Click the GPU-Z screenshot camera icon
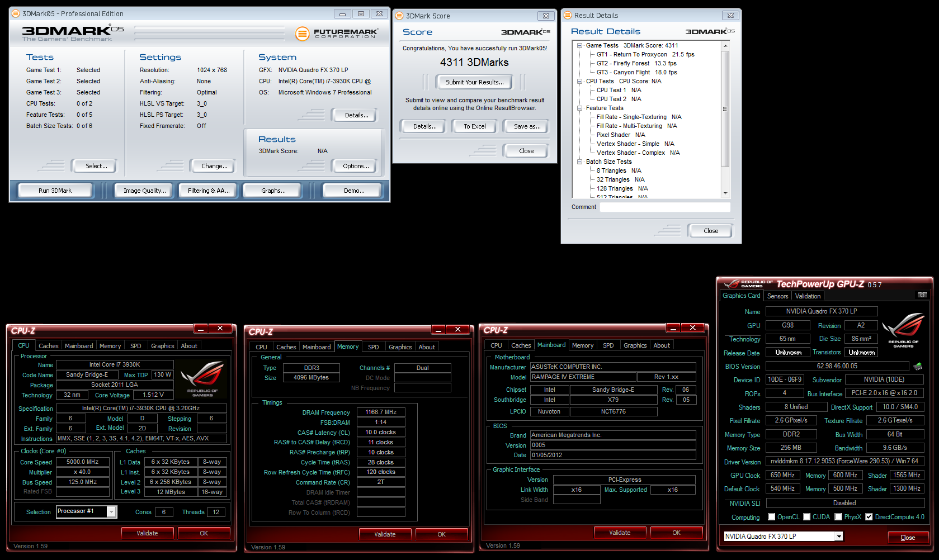This screenshot has width=939, height=560. pyautogui.click(x=922, y=295)
